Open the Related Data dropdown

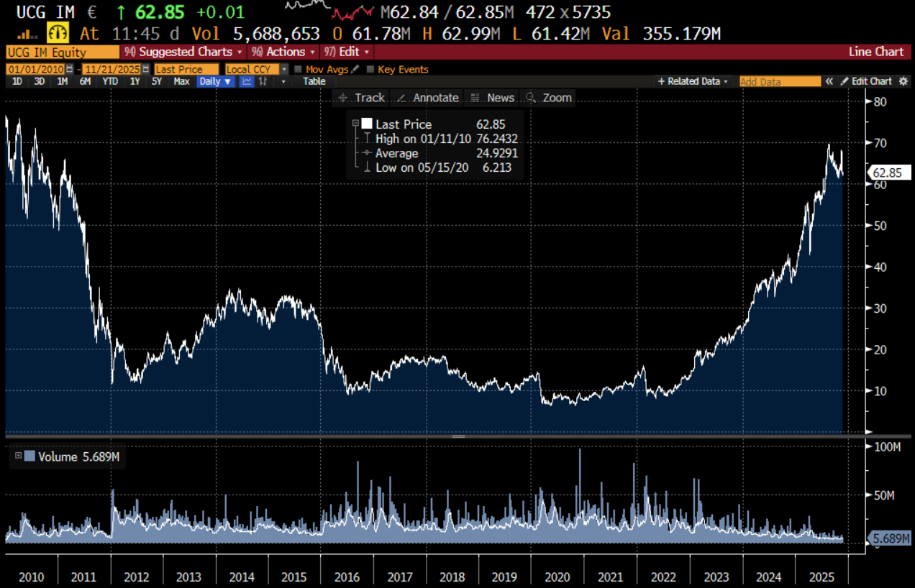pyautogui.click(x=693, y=81)
